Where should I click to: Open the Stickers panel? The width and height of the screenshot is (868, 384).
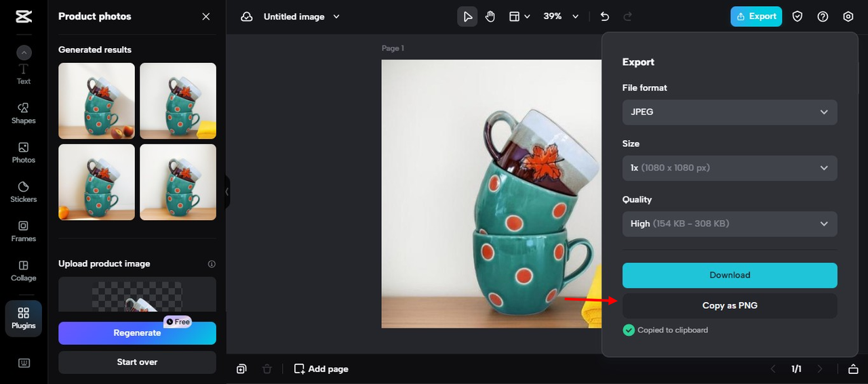coord(24,192)
